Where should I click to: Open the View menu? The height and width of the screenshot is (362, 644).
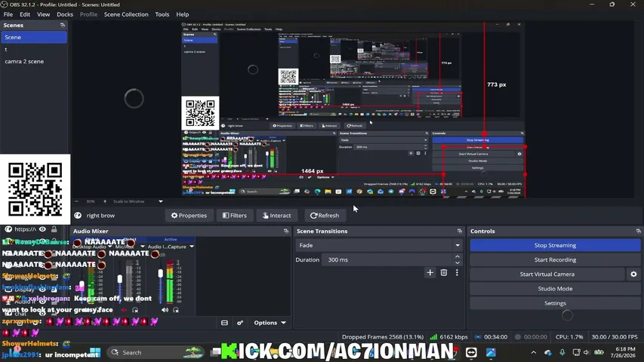click(x=44, y=14)
